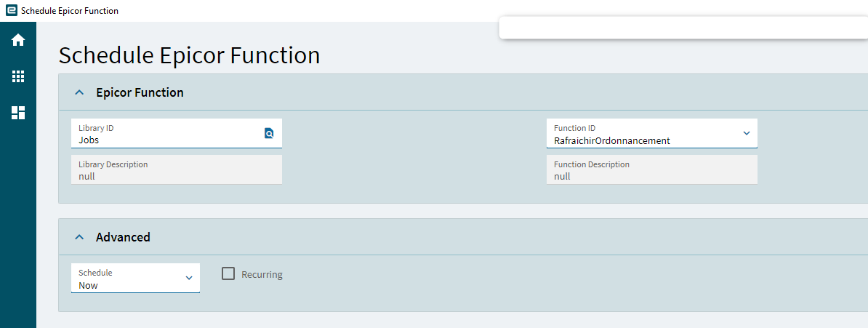Click into the Library ID field
The width and height of the screenshot is (868, 328).
tap(177, 134)
